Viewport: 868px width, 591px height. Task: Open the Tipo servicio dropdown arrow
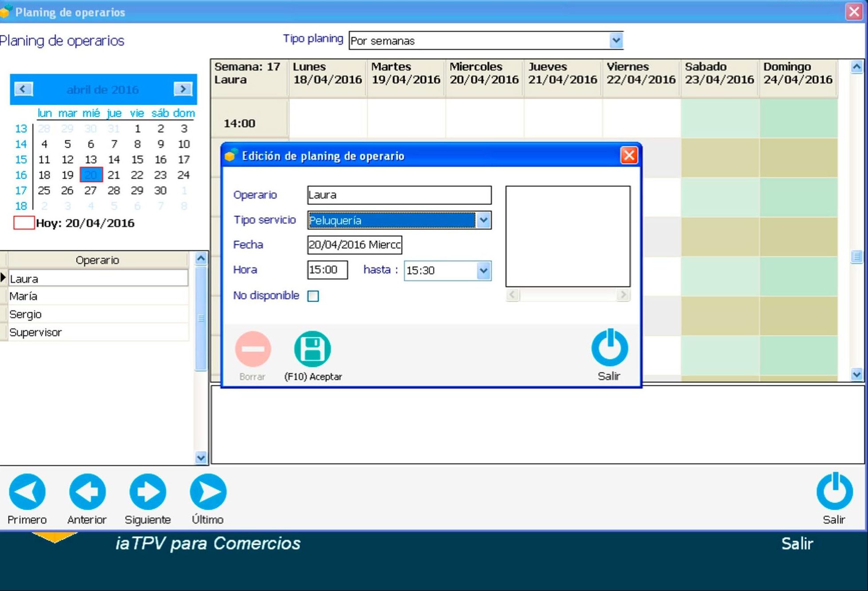(483, 220)
